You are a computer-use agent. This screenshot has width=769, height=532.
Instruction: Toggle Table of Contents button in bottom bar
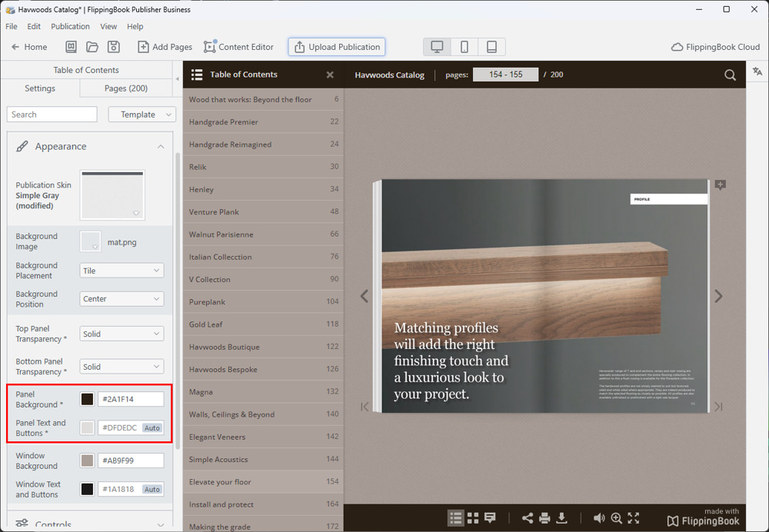point(456,518)
